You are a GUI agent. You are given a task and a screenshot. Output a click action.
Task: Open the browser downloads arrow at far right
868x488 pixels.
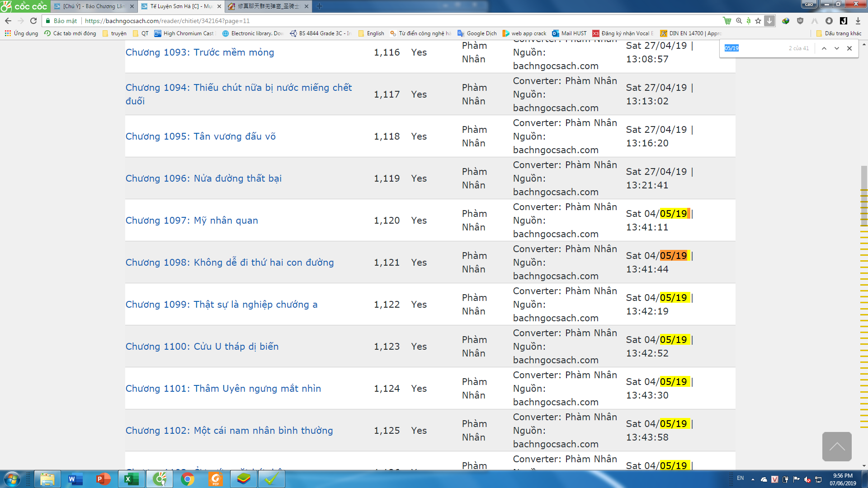(858, 21)
